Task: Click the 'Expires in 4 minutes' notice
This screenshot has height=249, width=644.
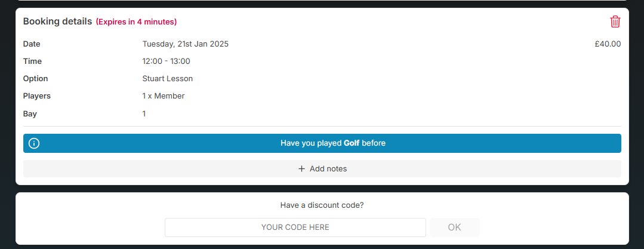Action: pos(136,22)
